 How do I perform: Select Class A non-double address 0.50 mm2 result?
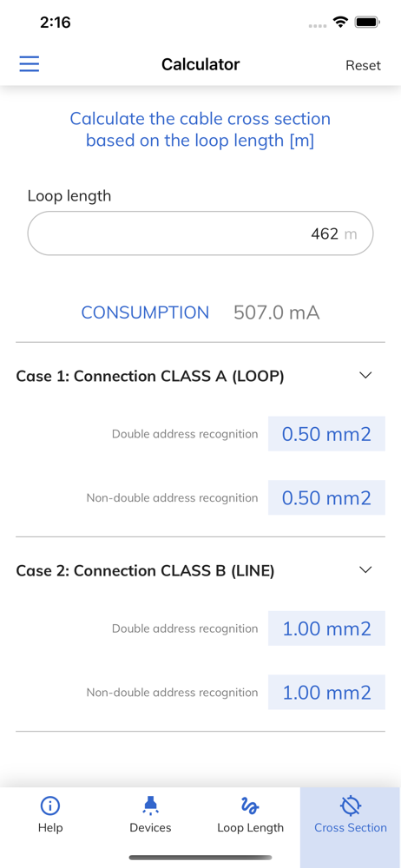click(326, 497)
